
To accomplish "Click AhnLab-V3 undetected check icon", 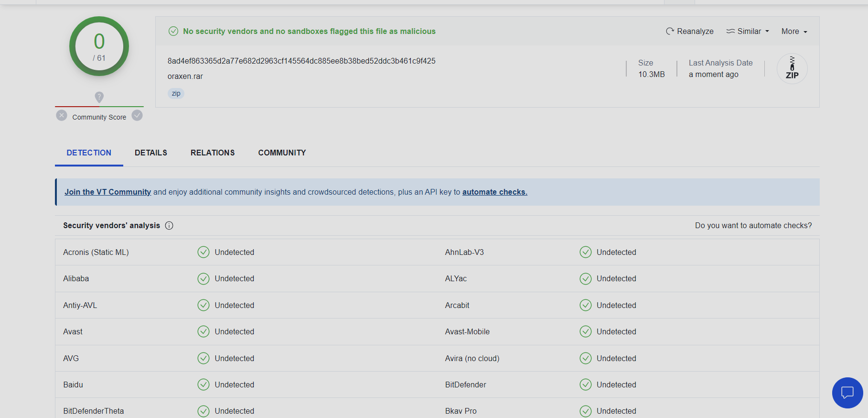I will [586, 252].
